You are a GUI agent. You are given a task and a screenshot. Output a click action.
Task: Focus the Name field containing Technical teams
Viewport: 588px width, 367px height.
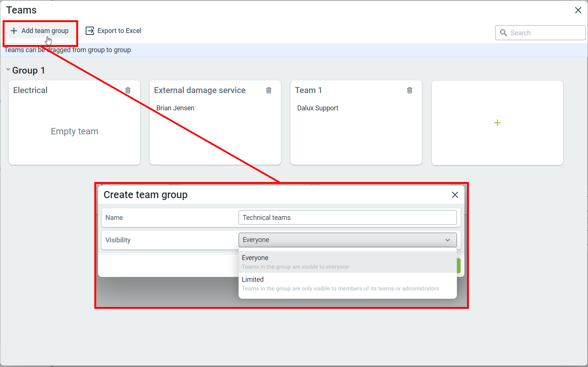(x=347, y=218)
